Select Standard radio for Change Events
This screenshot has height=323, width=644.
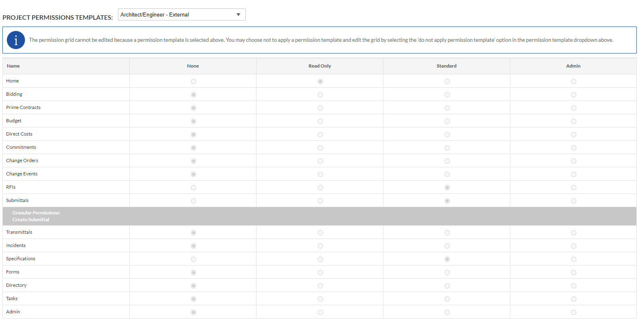447,174
